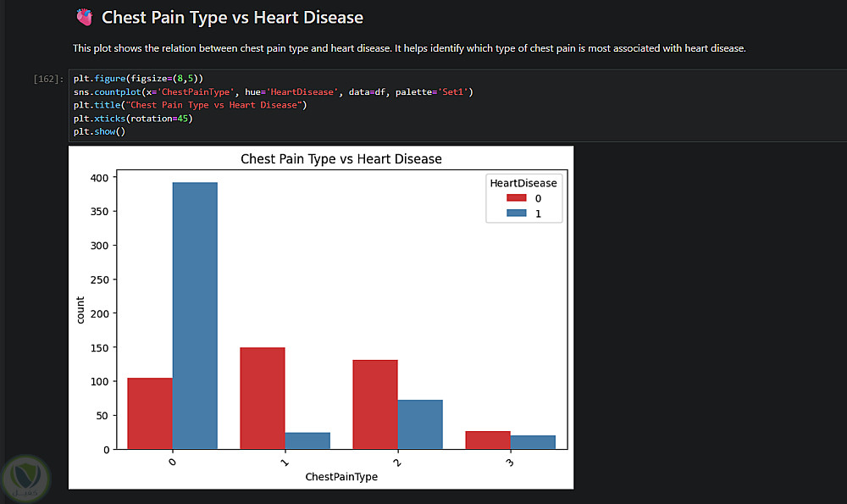Screen dimensions: 847x504
Task: Click inside the sns.countplot code line
Action: [273, 91]
